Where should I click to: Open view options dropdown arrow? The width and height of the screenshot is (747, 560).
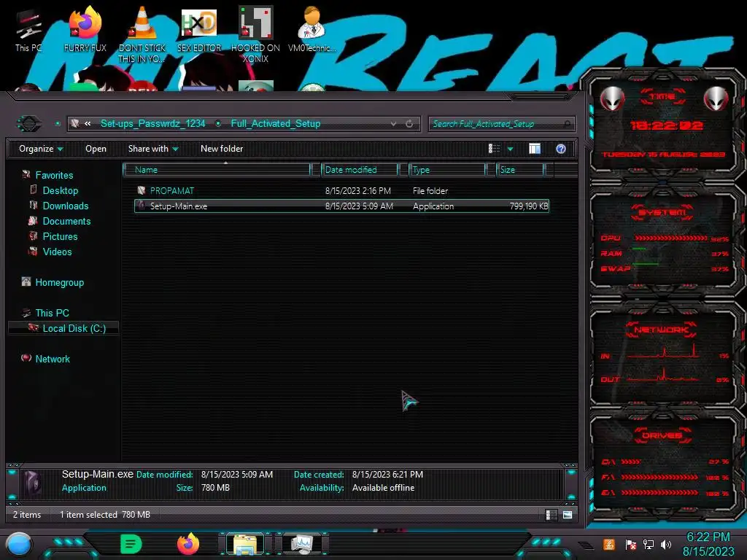tap(510, 149)
